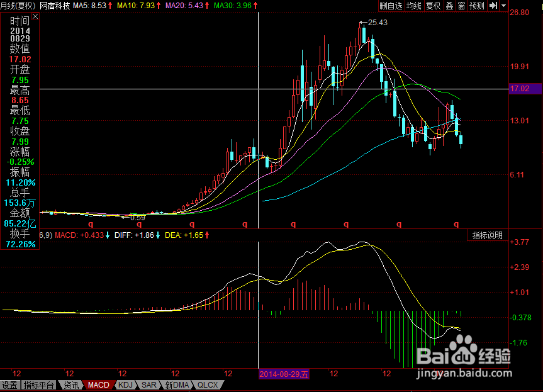This screenshot has height=392, width=543.
Task: Click the 19.91 price axis label
Action: [520, 67]
